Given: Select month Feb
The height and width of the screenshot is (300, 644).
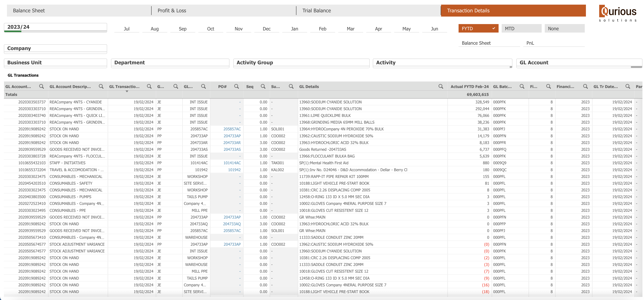Looking at the screenshot, I should tap(323, 29).
